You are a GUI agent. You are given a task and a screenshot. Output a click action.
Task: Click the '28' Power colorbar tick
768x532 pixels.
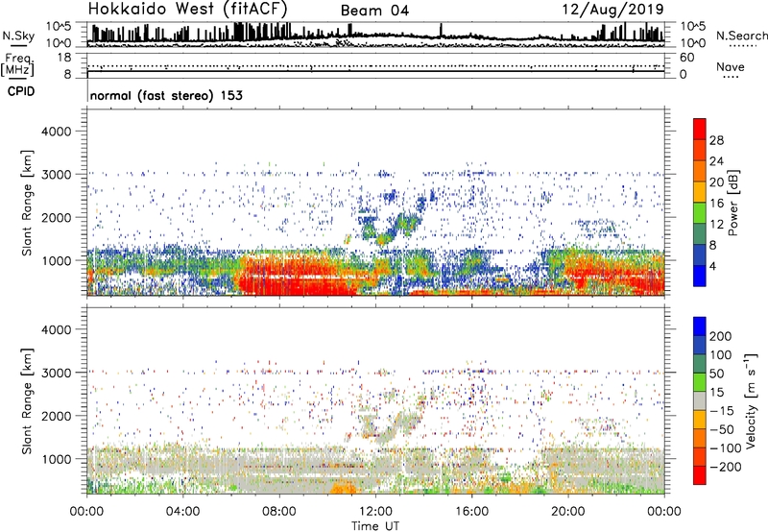click(x=716, y=140)
